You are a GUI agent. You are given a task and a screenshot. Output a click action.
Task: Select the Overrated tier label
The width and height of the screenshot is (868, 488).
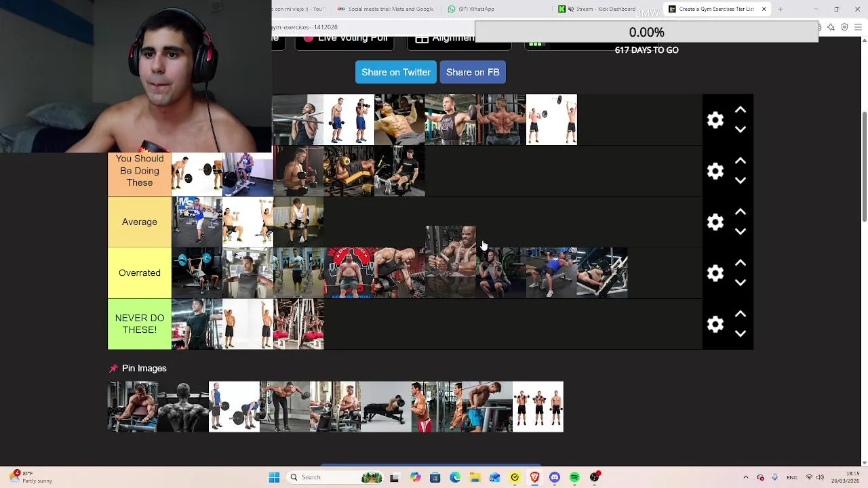click(140, 272)
